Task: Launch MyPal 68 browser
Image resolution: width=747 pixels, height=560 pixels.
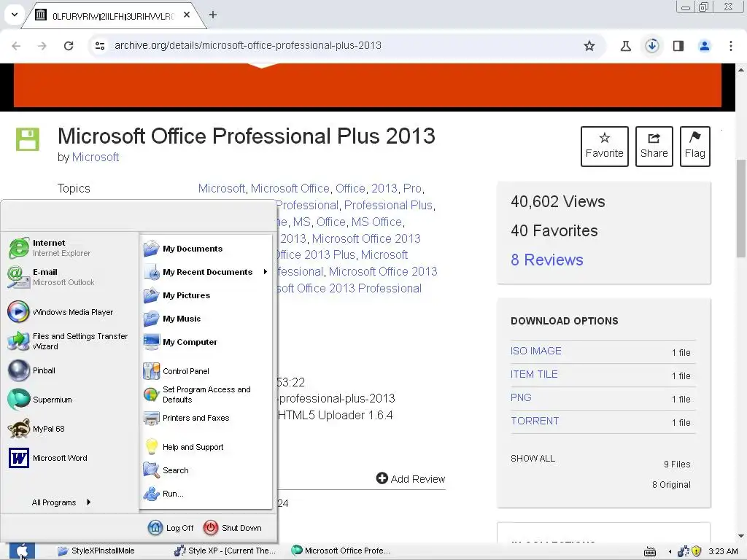Action: (36, 429)
